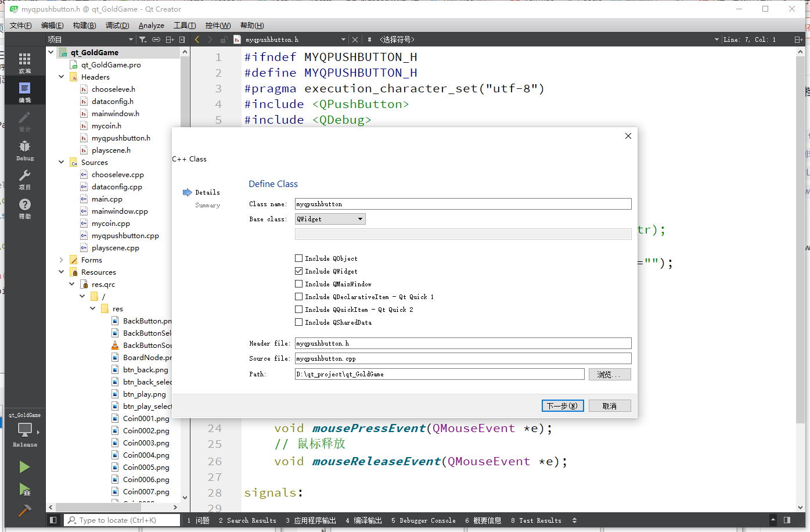Screen dimensions: 810x532
Task: Check Include QDeclarativeItem - Qt Quick 1
Action: point(298,297)
